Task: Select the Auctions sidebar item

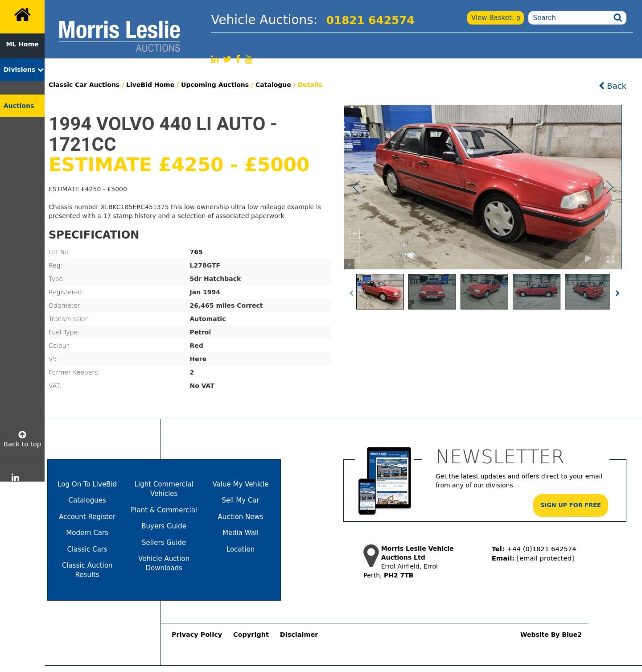Action: pyautogui.click(x=22, y=106)
